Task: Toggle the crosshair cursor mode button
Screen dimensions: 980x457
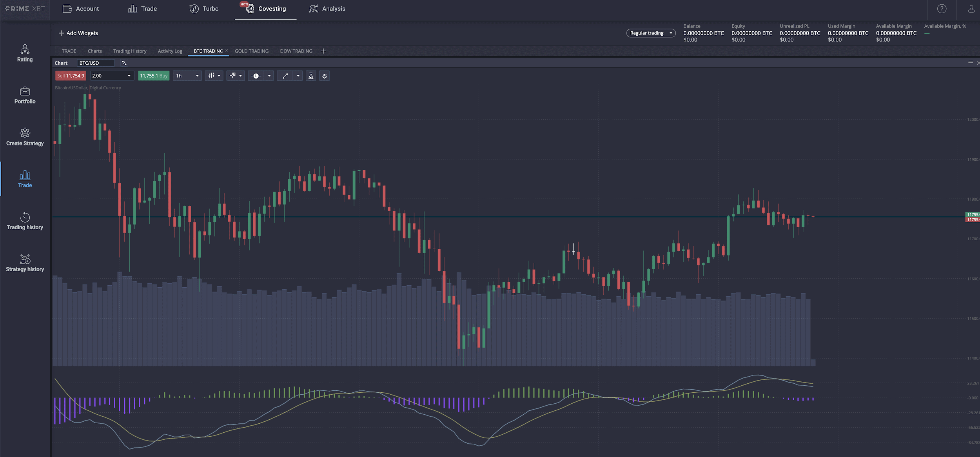Action: pos(233,76)
